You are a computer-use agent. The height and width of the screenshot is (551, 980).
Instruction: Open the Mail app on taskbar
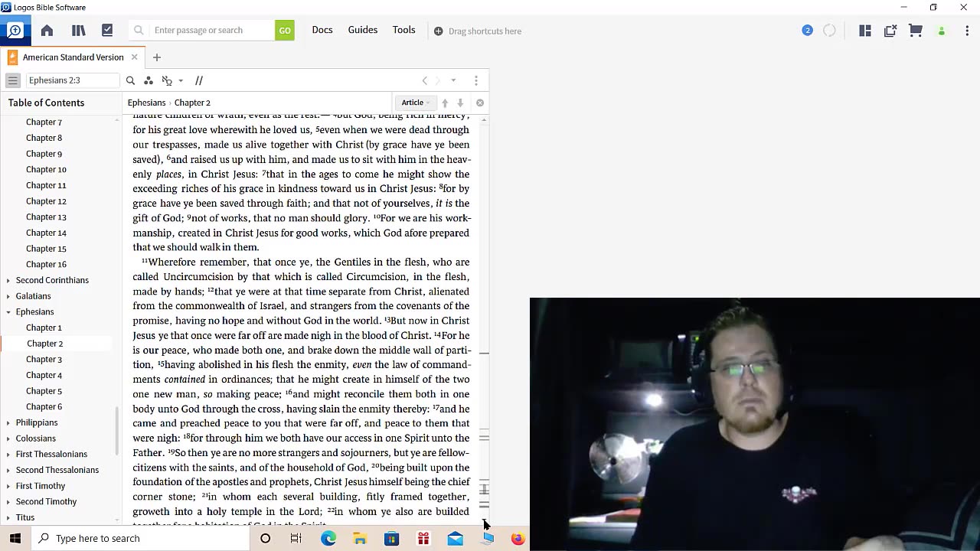pyautogui.click(x=455, y=539)
